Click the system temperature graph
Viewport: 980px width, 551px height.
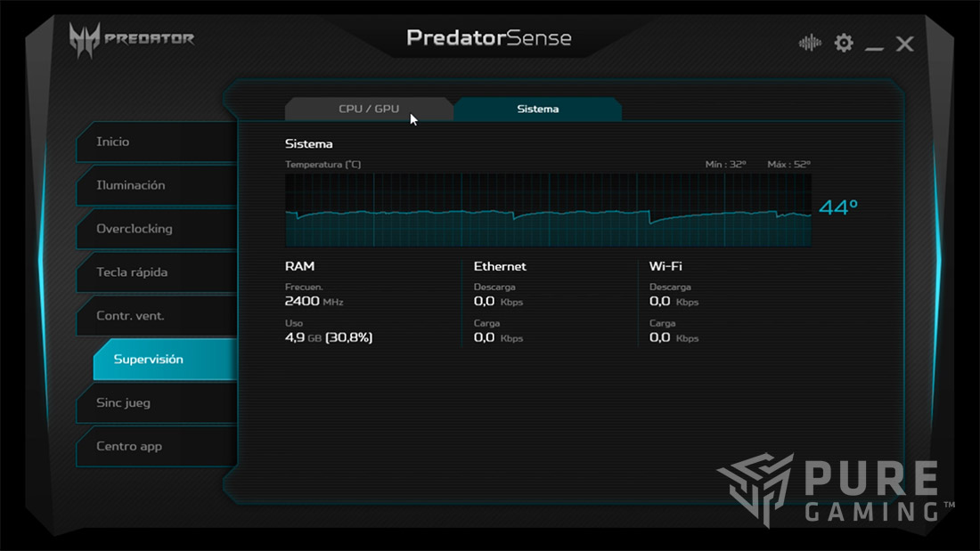(x=547, y=210)
